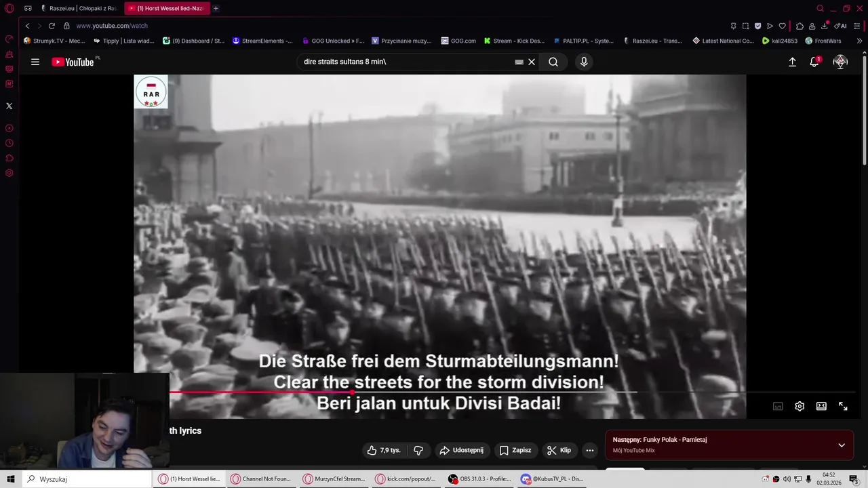Open the Latest National Co... bookmark
The image size is (868, 488).
[723, 41]
